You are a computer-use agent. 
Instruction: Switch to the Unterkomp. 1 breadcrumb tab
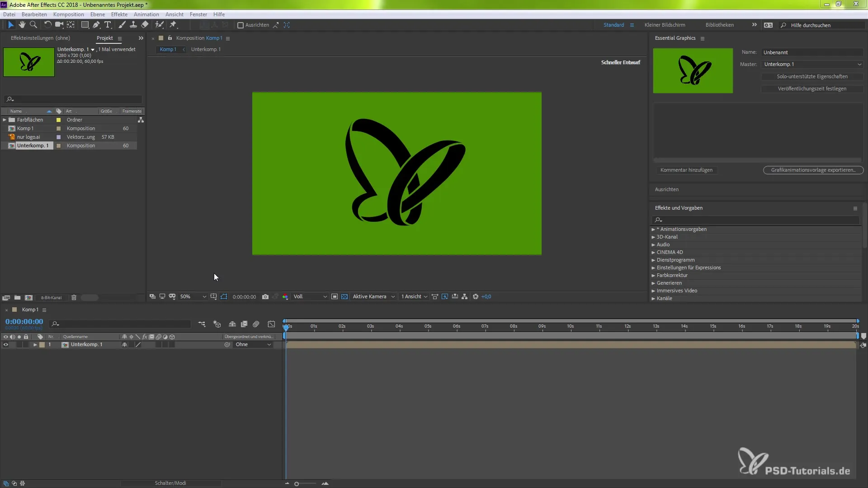coord(206,49)
